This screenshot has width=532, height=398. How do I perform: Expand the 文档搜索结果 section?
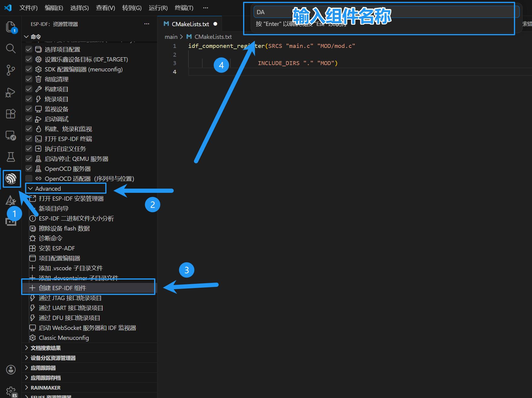(x=90, y=348)
